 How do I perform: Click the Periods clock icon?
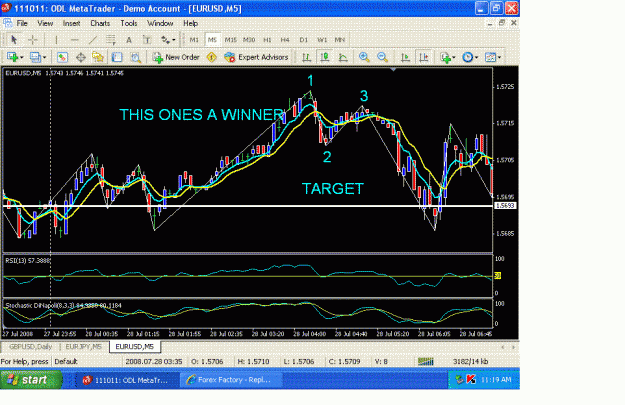click(x=468, y=57)
